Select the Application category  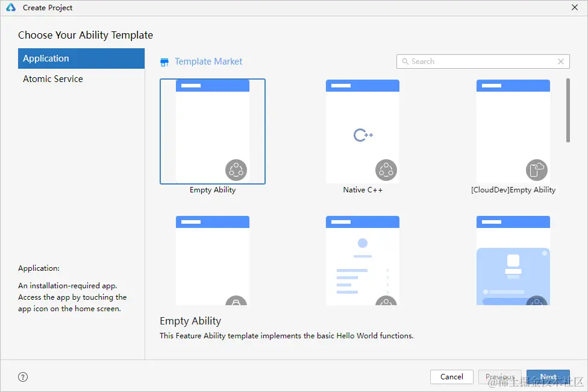(81, 58)
